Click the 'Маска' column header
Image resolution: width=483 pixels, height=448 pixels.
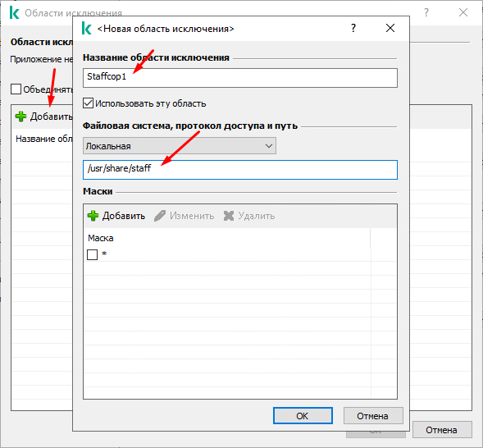[101, 238]
